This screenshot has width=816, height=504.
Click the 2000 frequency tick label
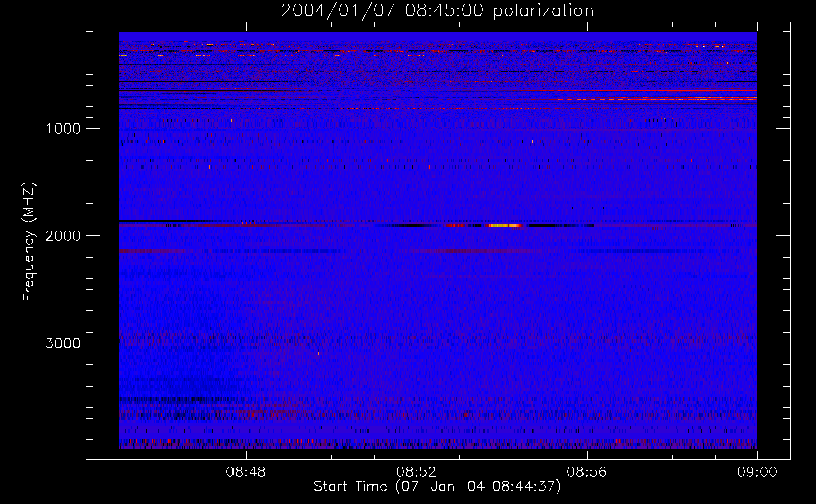[63, 236]
